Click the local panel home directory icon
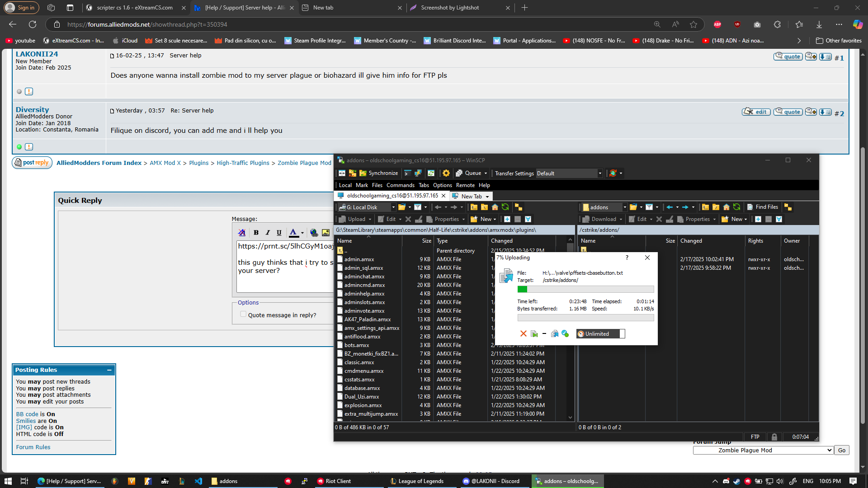This screenshot has width=868, height=488. 495,207
